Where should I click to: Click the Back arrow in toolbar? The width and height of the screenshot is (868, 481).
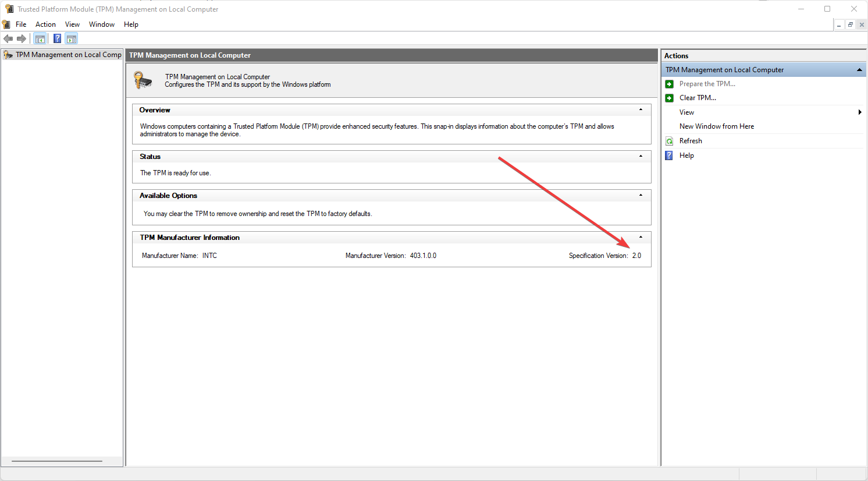point(8,39)
